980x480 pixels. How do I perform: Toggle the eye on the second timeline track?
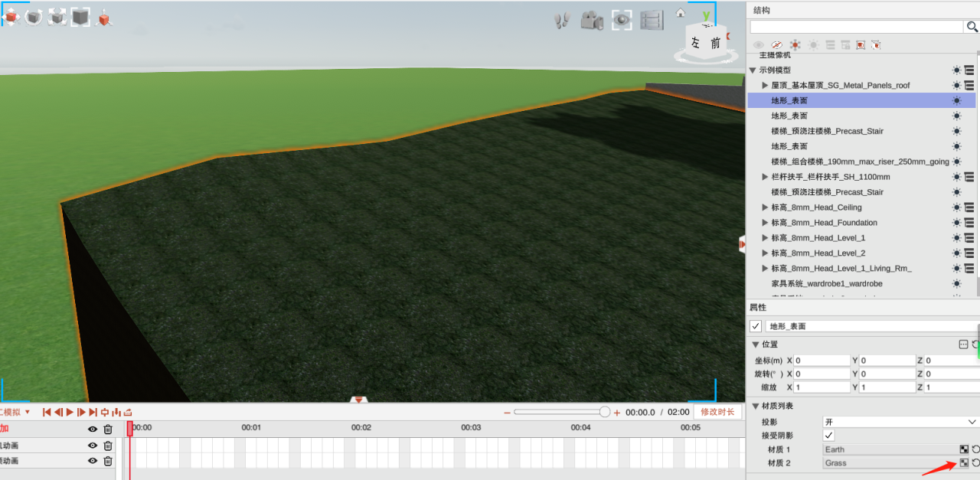pos(93,446)
